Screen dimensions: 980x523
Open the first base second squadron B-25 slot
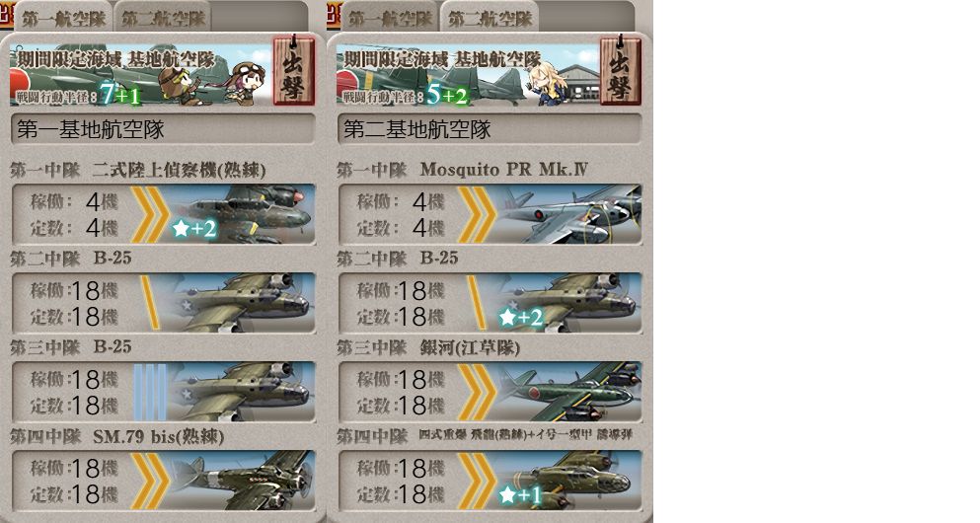pos(163,303)
